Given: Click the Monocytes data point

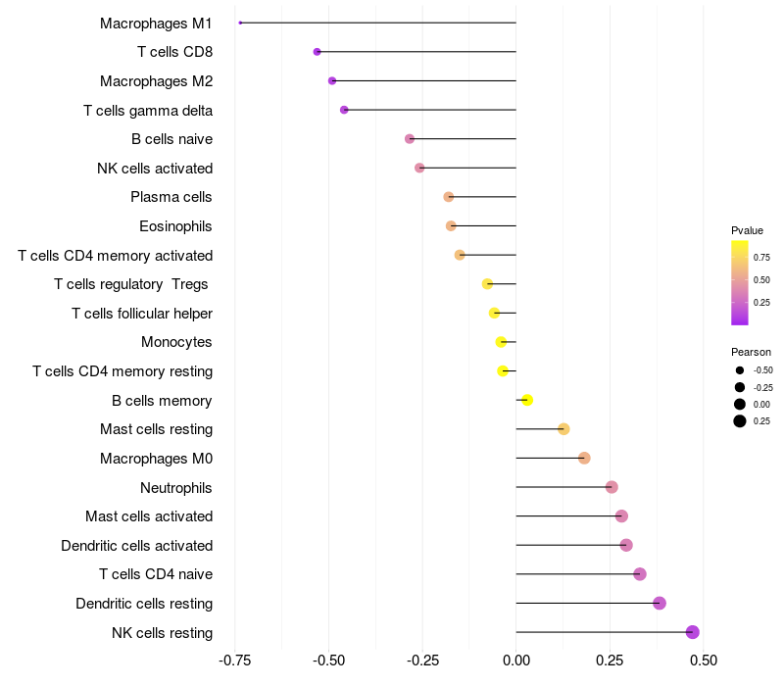Looking at the screenshot, I should point(501,342).
